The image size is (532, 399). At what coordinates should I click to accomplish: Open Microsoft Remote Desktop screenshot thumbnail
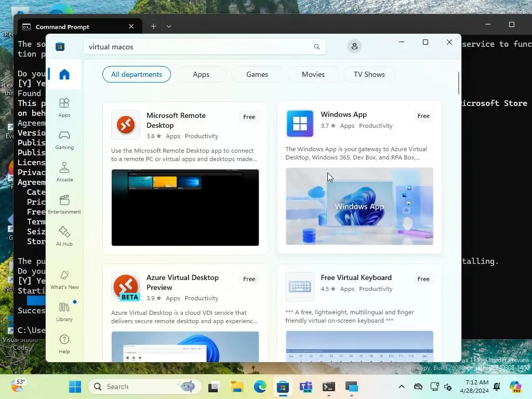tap(185, 207)
